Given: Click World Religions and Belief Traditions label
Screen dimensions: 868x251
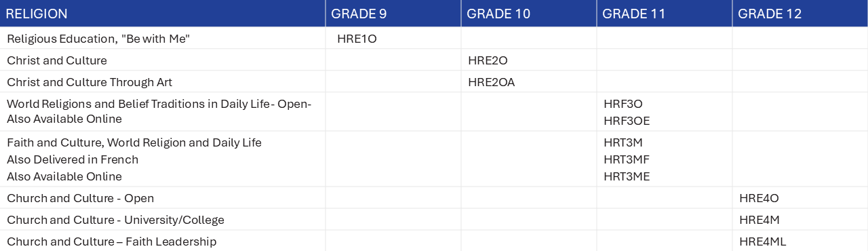Looking at the screenshot, I should [x=159, y=112].
